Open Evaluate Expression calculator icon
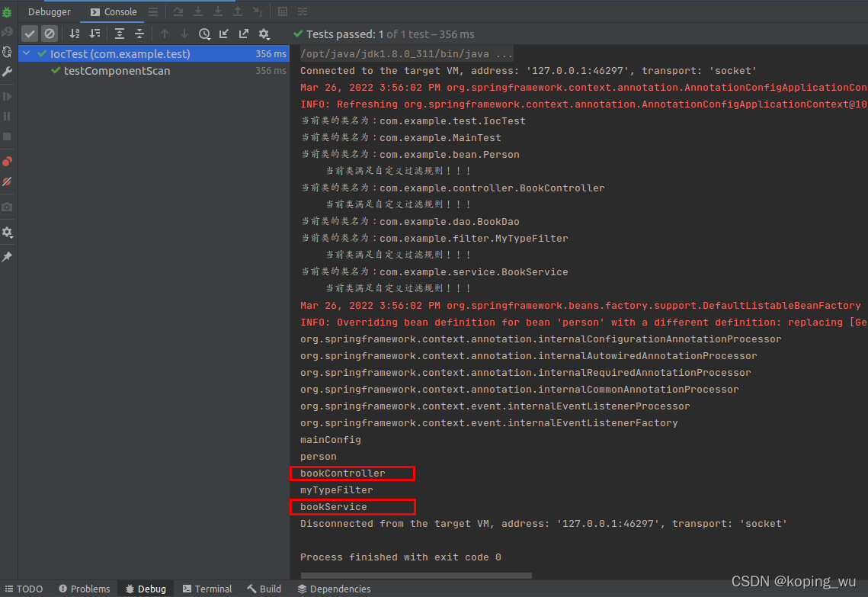This screenshot has width=868, height=597. coord(282,11)
